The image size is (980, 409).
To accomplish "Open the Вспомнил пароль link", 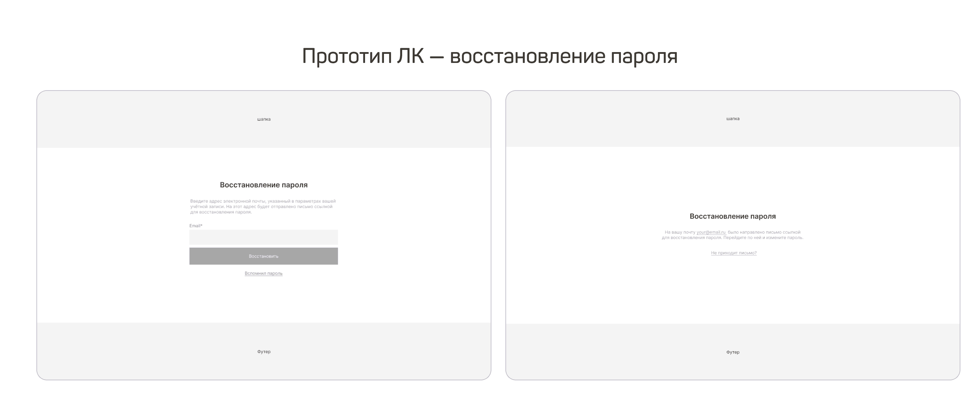I will tap(263, 273).
